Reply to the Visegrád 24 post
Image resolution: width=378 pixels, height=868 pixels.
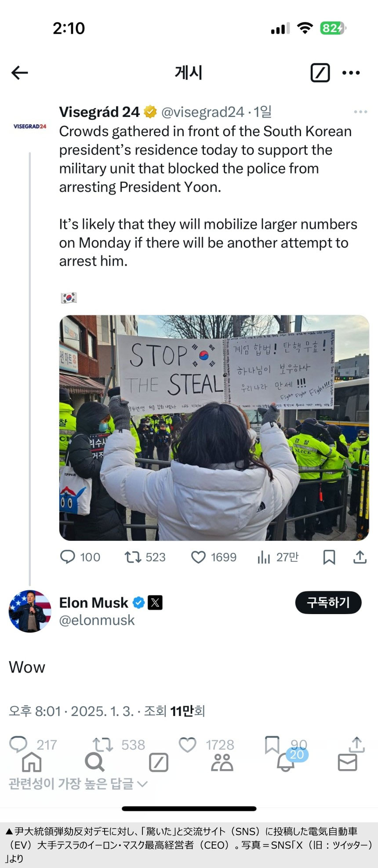point(68,557)
